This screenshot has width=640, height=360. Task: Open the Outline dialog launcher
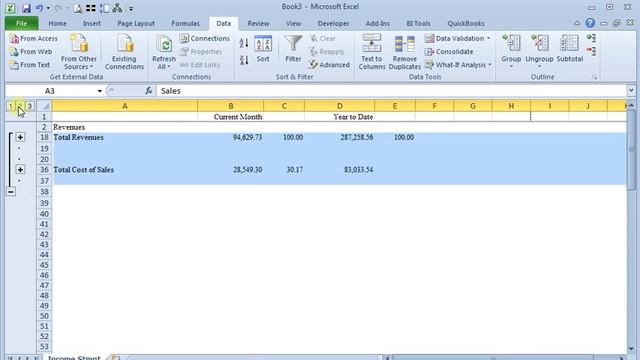pos(595,77)
